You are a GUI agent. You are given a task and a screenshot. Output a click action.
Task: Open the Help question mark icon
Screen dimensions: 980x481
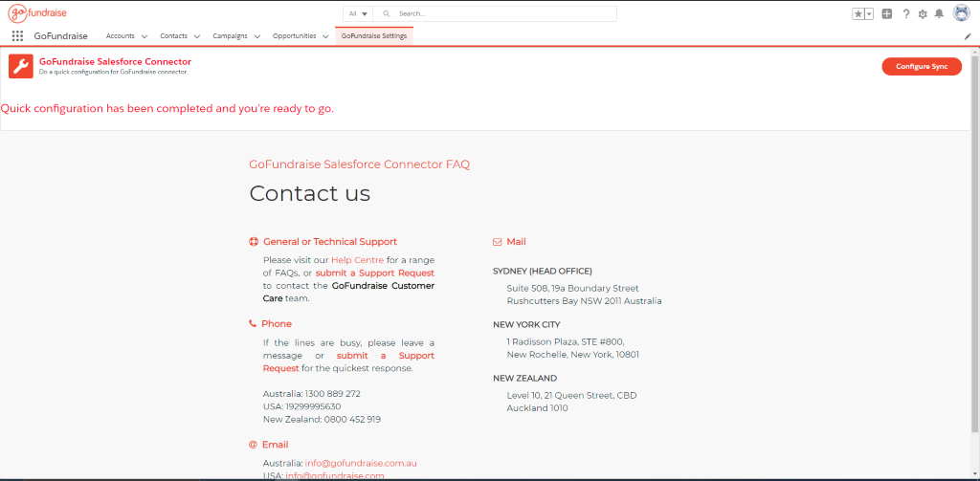(x=905, y=13)
